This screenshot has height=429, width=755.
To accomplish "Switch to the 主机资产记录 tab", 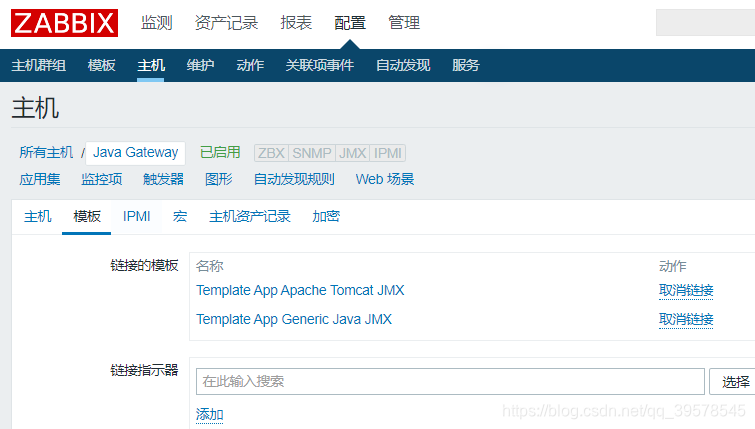I will coord(249,217).
